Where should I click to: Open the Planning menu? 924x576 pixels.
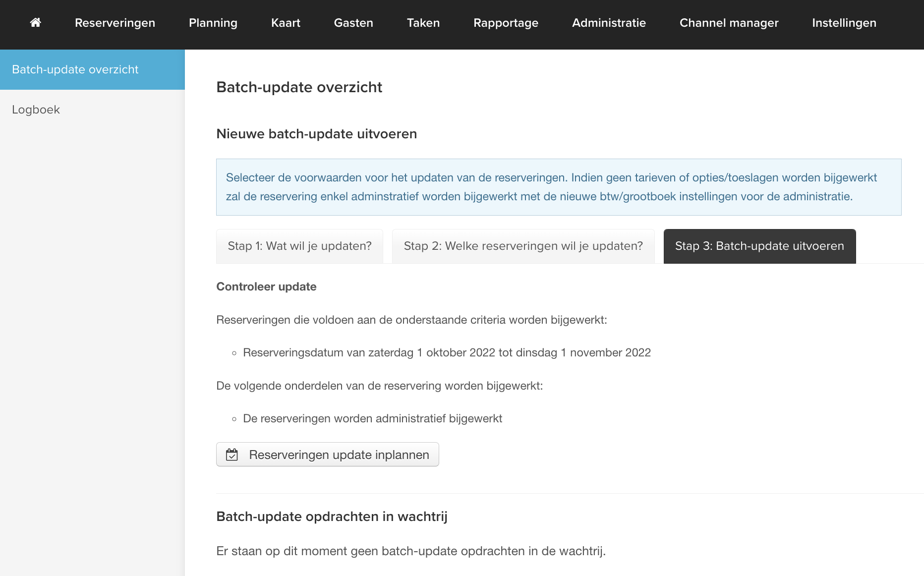(x=213, y=23)
